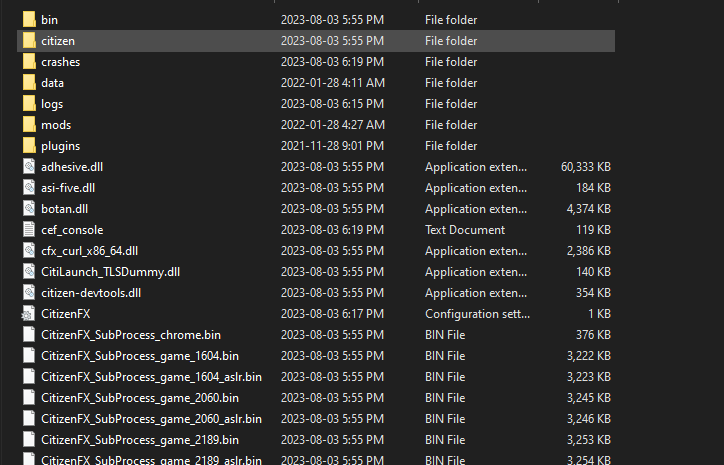Click the CitizenFX configuration settings icon

point(29,314)
